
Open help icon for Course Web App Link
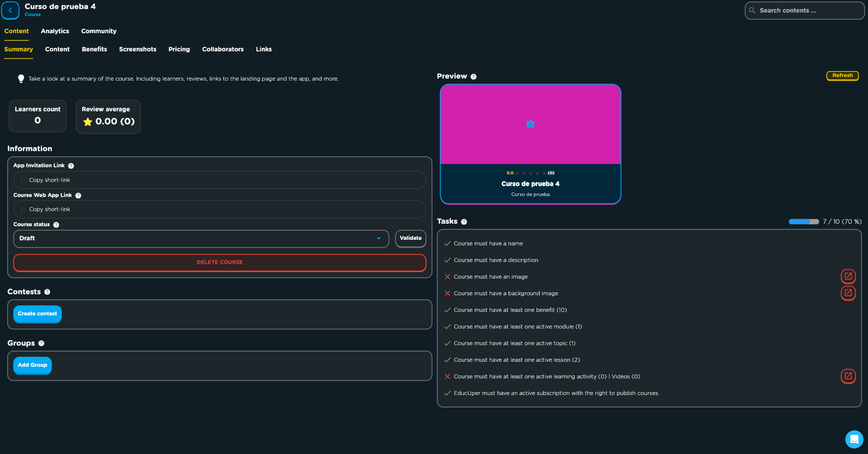point(78,196)
